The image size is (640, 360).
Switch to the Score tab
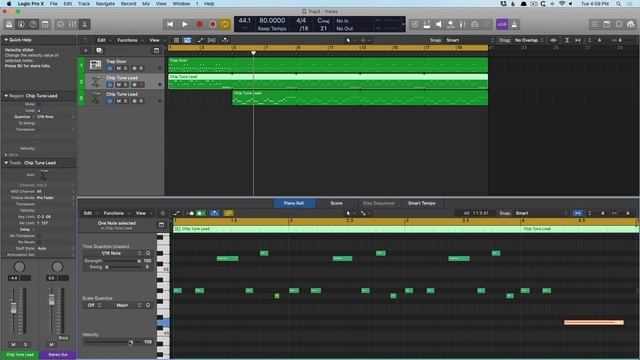click(x=336, y=203)
